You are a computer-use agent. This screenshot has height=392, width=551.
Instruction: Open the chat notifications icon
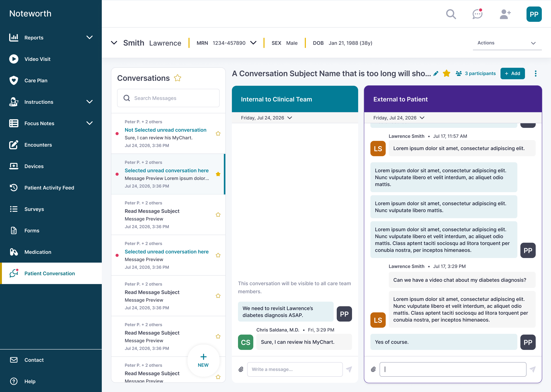pyautogui.click(x=477, y=14)
